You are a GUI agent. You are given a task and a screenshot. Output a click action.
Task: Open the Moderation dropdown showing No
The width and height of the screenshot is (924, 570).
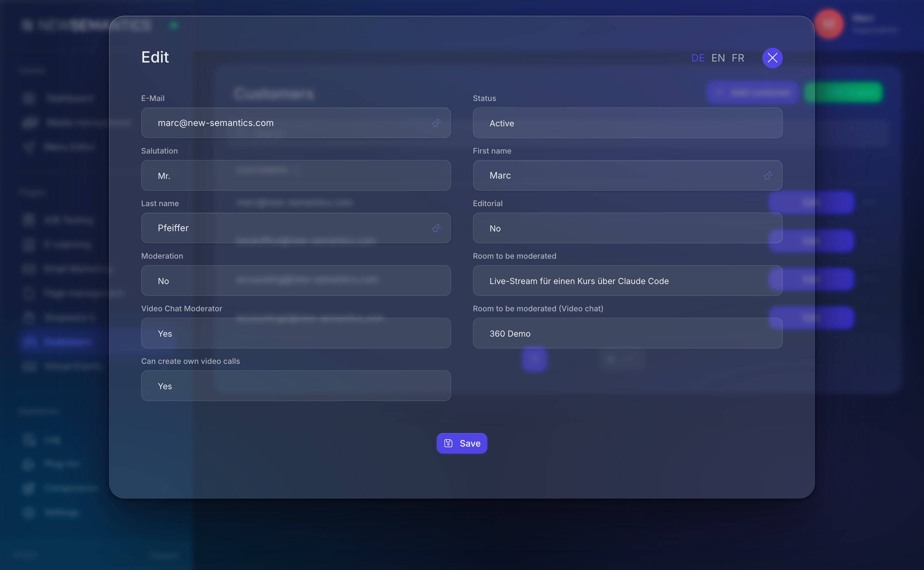coord(296,281)
